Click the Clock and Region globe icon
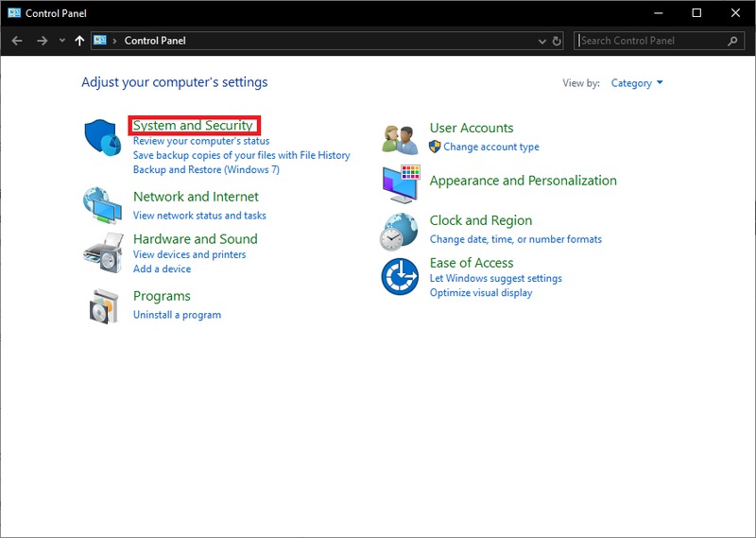Viewport: 756px width, 538px height. (x=400, y=231)
